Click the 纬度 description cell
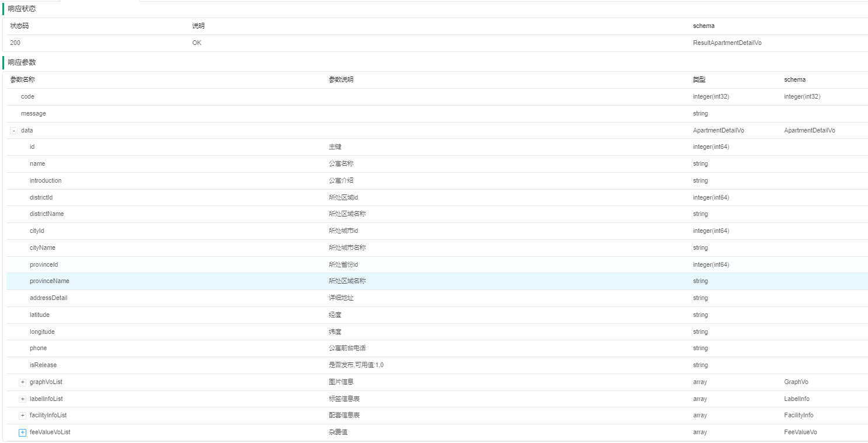Screen dimensions: 868x443 335,332
